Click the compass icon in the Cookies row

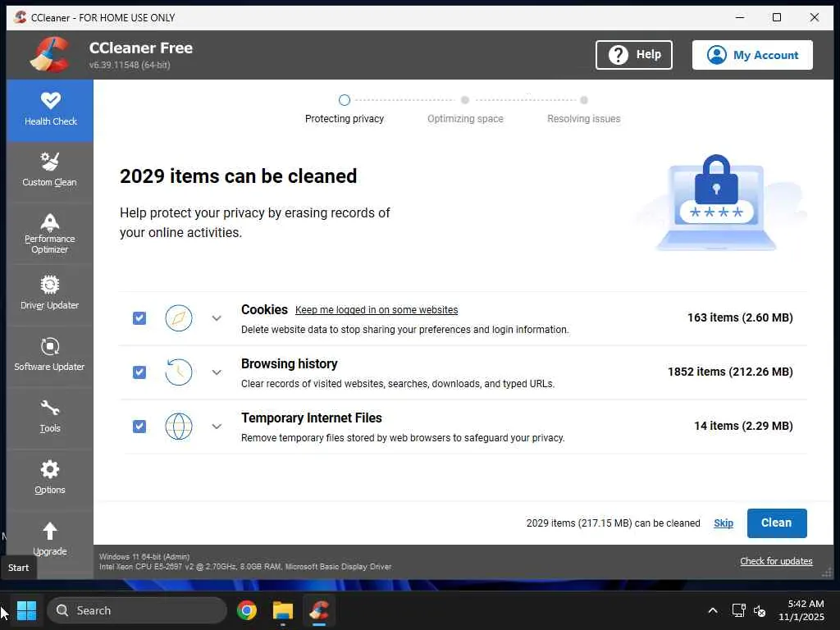pos(178,318)
